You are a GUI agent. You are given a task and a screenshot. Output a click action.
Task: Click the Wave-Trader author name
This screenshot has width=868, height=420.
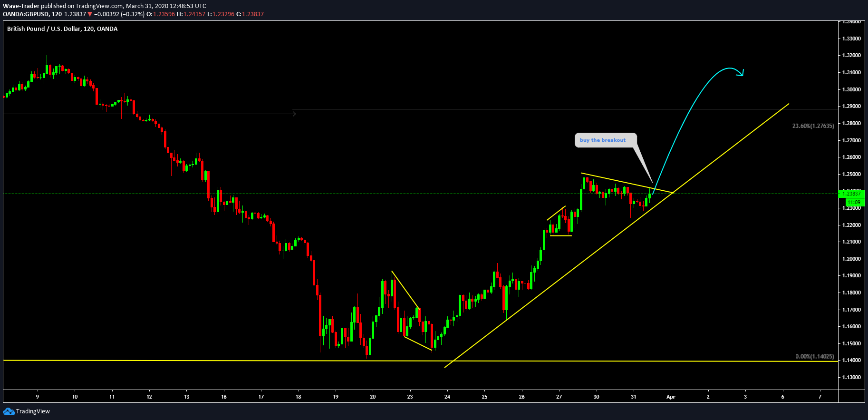21,6
